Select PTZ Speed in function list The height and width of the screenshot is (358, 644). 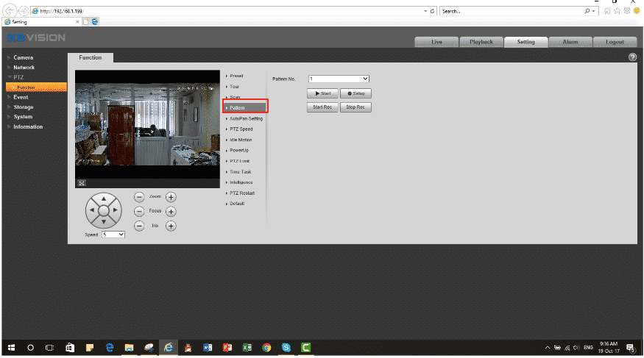point(241,129)
